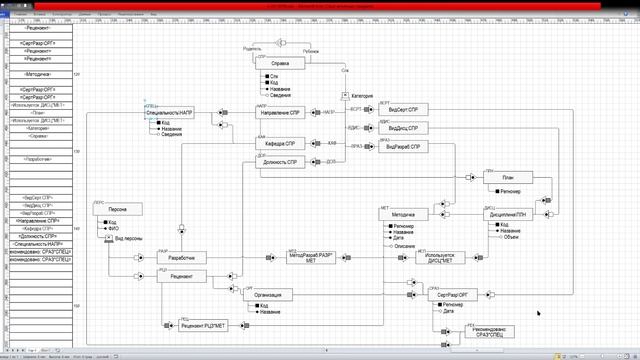The height and width of the screenshot is (360, 640).
Task: Switch to the Вставка ribbon tab
Action: [40, 14]
